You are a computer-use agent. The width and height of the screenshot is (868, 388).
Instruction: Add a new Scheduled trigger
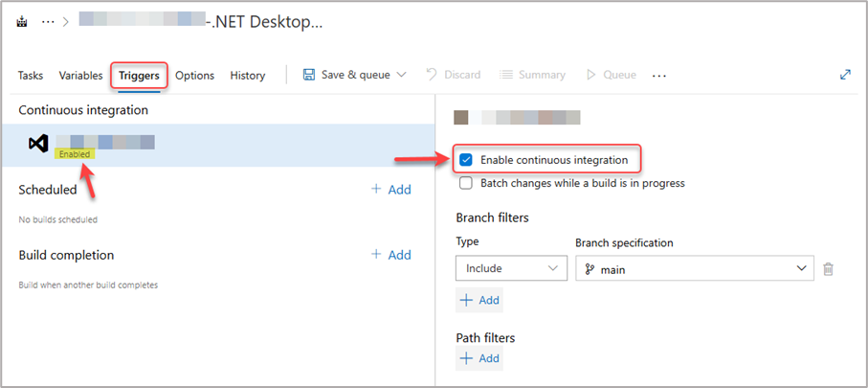391,190
